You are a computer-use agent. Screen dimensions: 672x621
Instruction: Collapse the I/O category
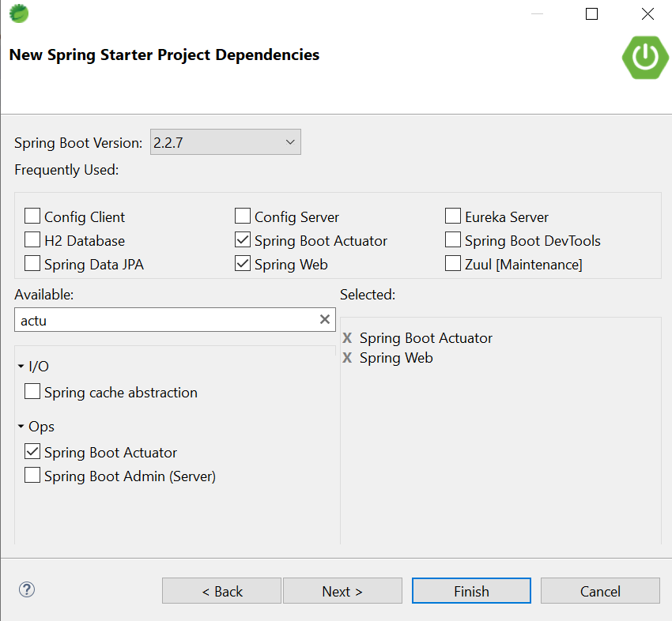tap(21, 366)
